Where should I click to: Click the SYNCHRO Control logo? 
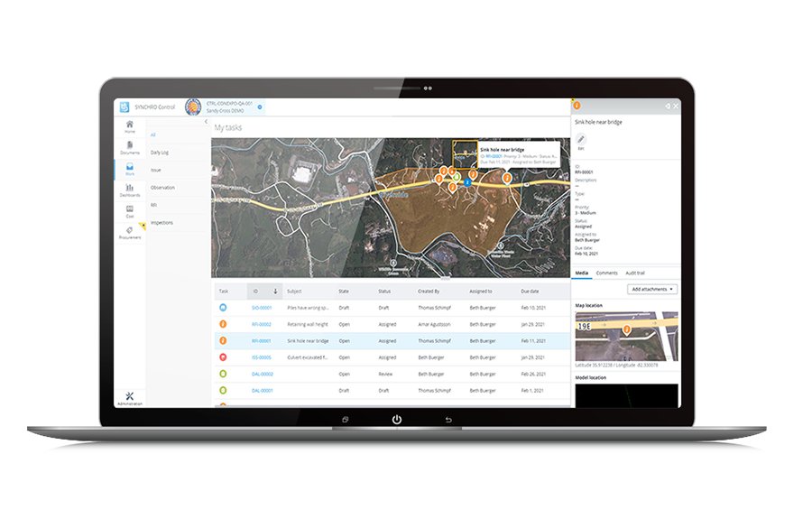pyautogui.click(x=125, y=107)
